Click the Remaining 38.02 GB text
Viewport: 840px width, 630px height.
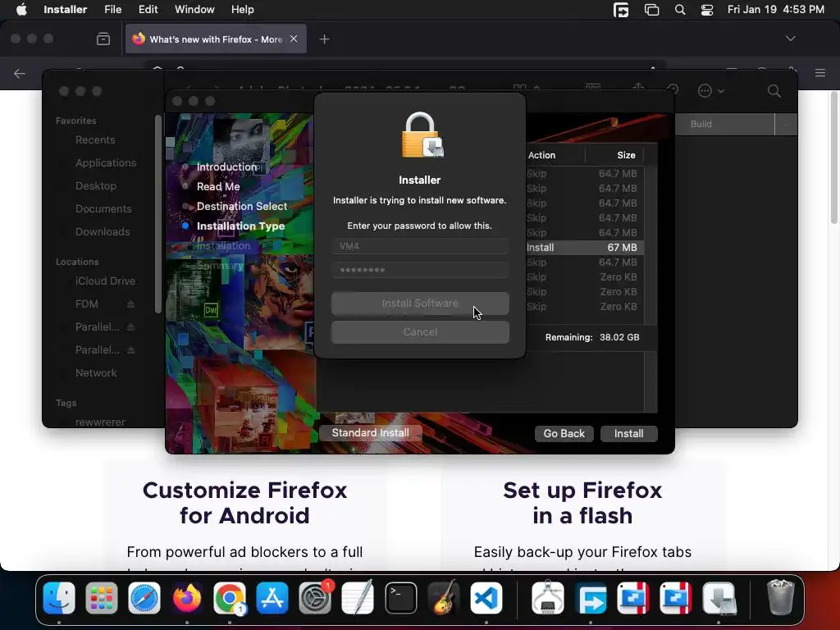[x=592, y=337]
